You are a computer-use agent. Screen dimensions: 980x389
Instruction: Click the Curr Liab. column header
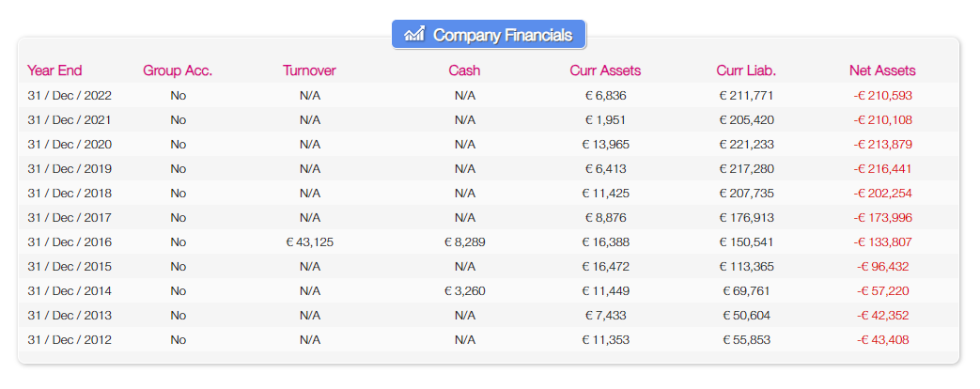click(x=746, y=70)
